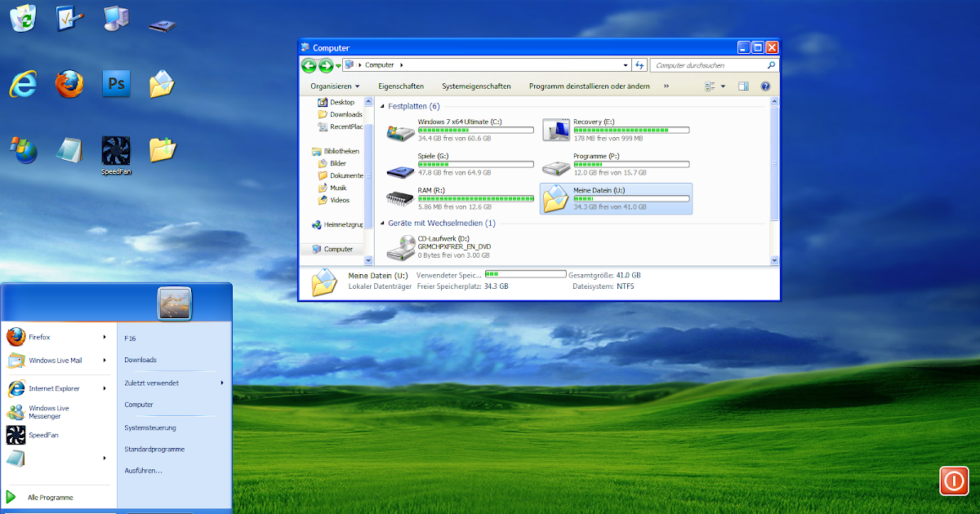This screenshot has width=980, height=514.
Task: Click Systemeigenschaften in the toolbar
Action: (476, 86)
